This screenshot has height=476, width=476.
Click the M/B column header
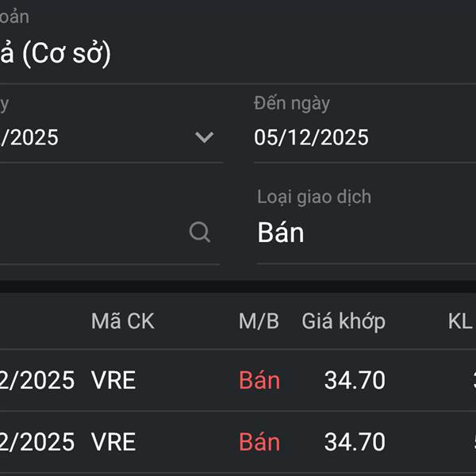coord(259,321)
